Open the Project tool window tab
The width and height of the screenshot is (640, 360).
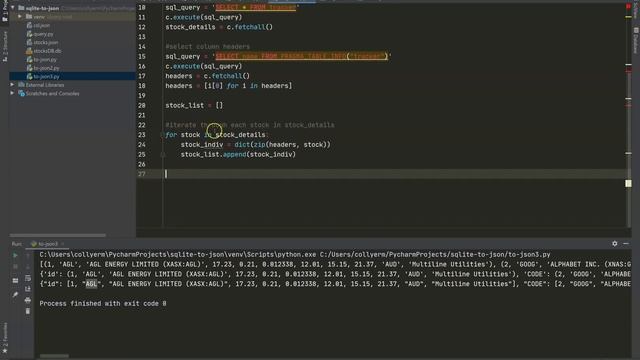click(4, 12)
